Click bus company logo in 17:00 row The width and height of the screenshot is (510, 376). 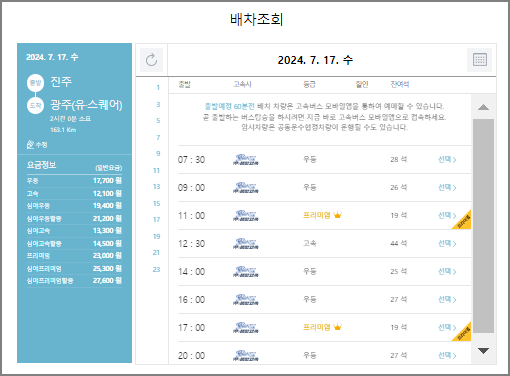click(246, 328)
